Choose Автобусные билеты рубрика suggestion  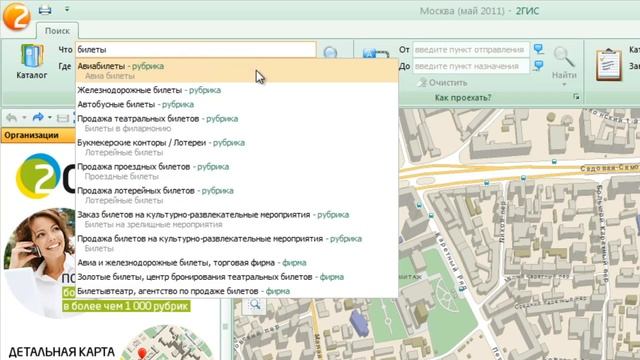(237, 104)
